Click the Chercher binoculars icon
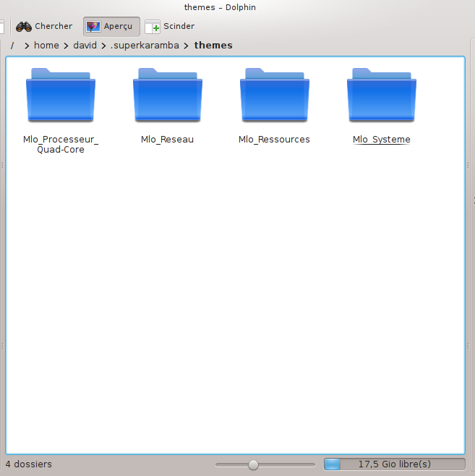Screen dimensions: 475x476 24,27
